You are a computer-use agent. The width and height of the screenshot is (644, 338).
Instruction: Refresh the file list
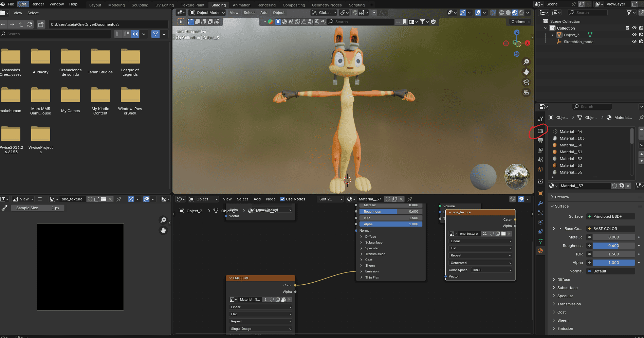[30, 24]
